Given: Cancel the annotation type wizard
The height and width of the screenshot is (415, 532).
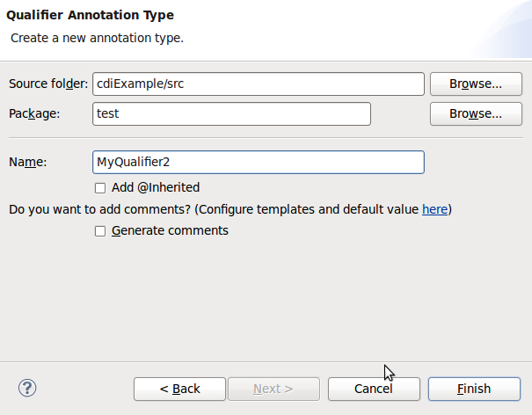Looking at the screenshot, I should [x=374, y=389].
